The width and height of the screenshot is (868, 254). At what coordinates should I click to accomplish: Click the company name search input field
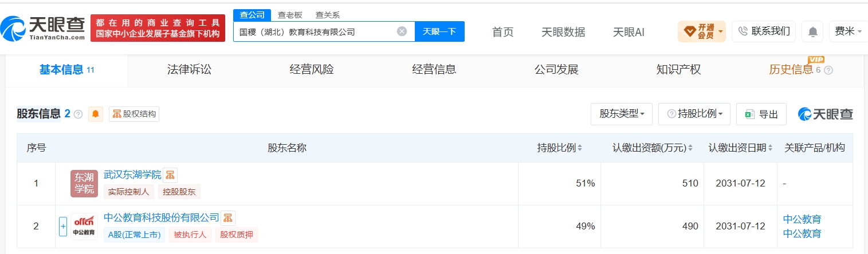[x=316, y=31]
